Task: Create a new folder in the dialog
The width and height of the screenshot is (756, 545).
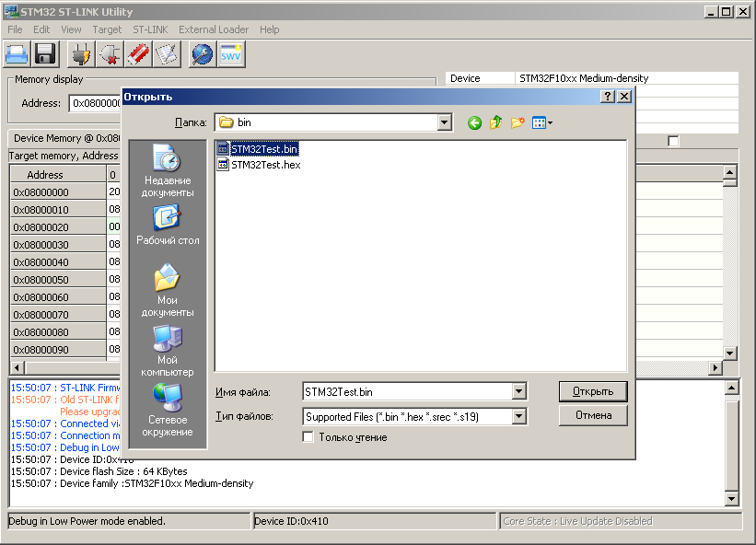Action: pos(518,122)
